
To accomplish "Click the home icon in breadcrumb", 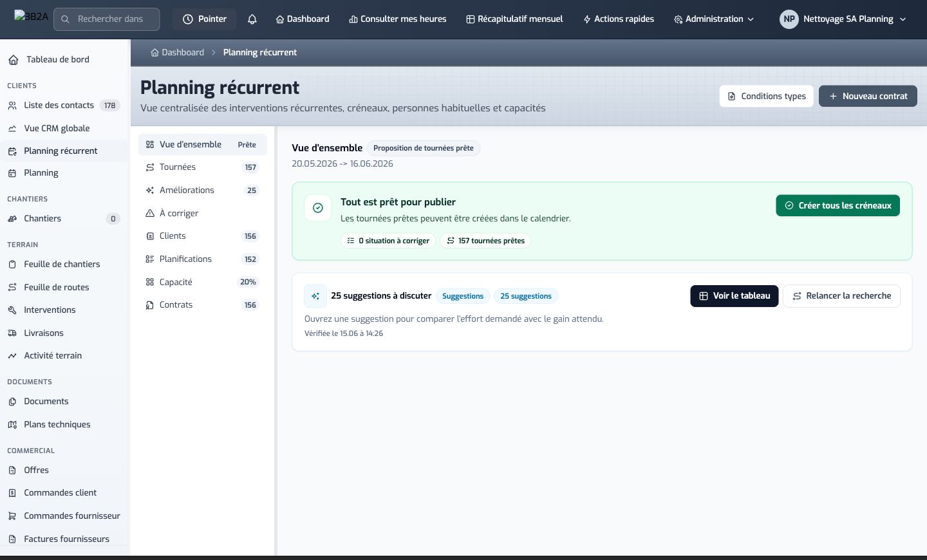I will (x=154, y=53).
